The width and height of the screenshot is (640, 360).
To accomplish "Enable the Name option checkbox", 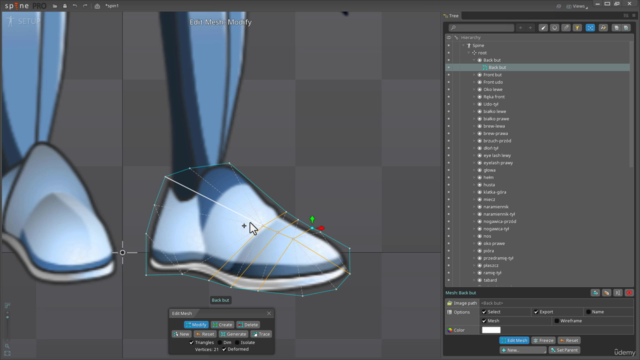I will (588, 312).
